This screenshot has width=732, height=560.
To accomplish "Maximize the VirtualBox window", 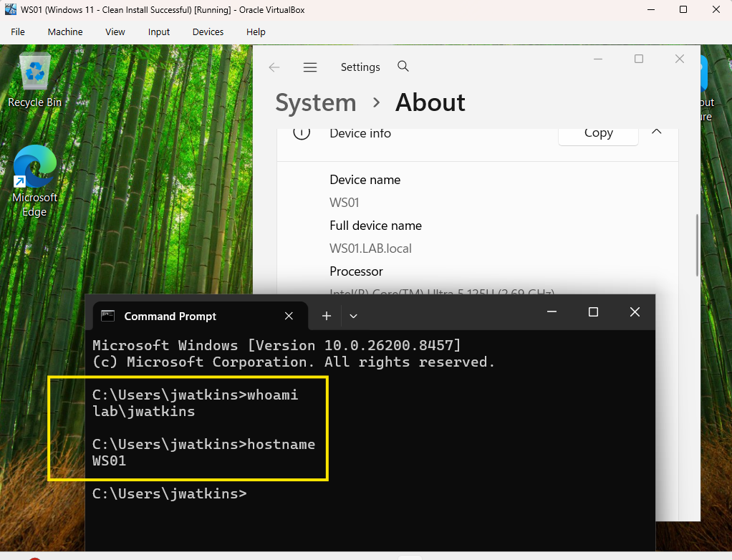I will [x=683, y=9].
